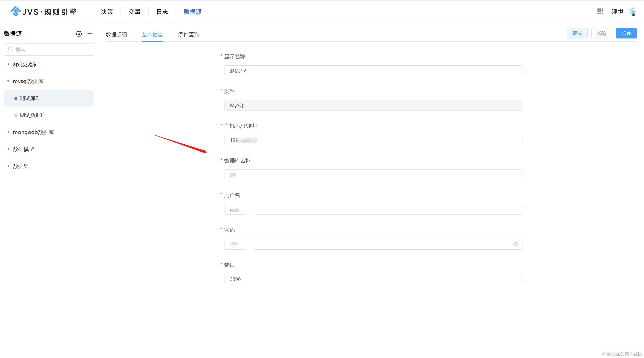Select the 测试数据库 tree item

(x=33, y=115)
